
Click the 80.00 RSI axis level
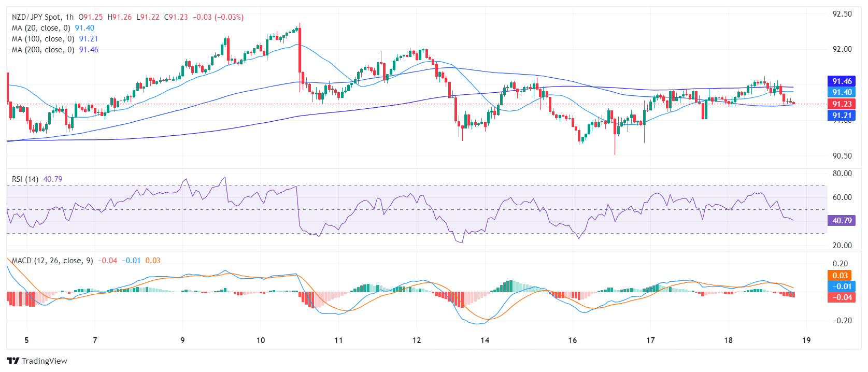[x=842, y=174]
